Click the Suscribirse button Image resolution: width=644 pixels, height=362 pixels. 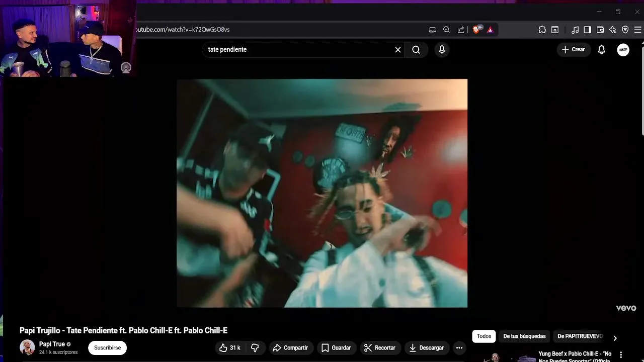pyautogui.click(x=107, y=348)
